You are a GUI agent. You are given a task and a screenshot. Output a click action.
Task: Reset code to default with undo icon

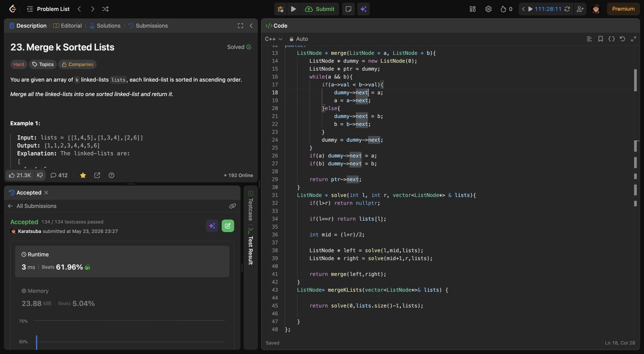pyautogui.click(x=622, y=39)
